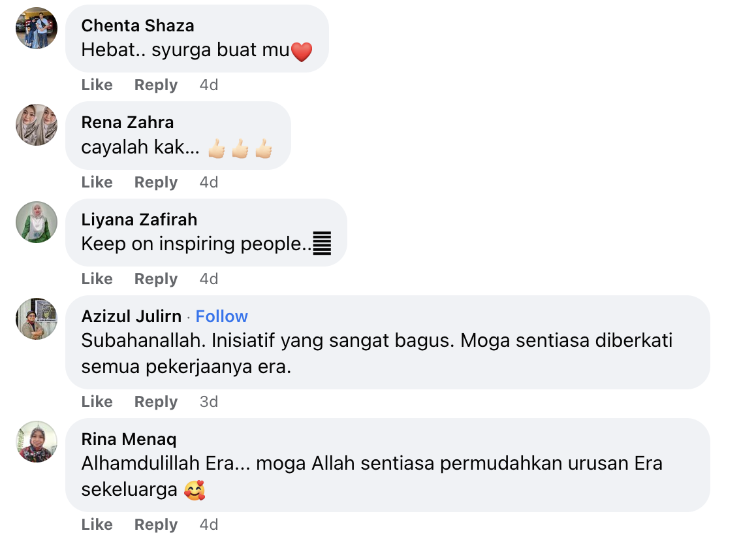The image size is (756, 537).
Task: Reply to Liyana Zafirah's comment
Action: tap(156, 279)
